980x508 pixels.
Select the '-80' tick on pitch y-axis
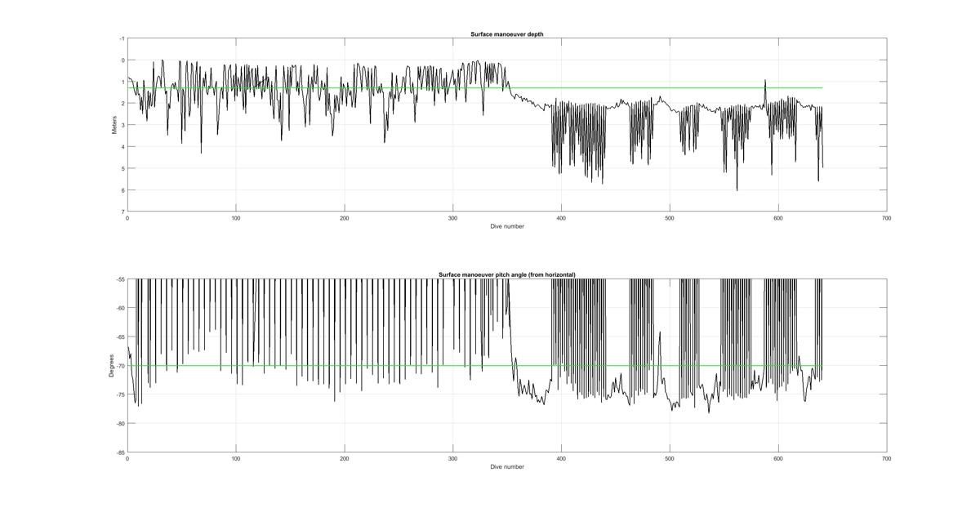[x=120, y=423]
